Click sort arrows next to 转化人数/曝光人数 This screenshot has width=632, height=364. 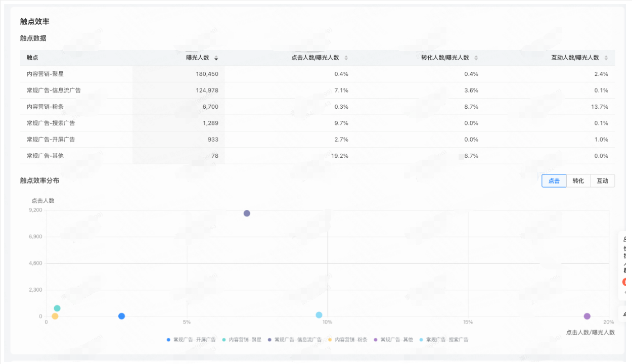click(476, 58)
